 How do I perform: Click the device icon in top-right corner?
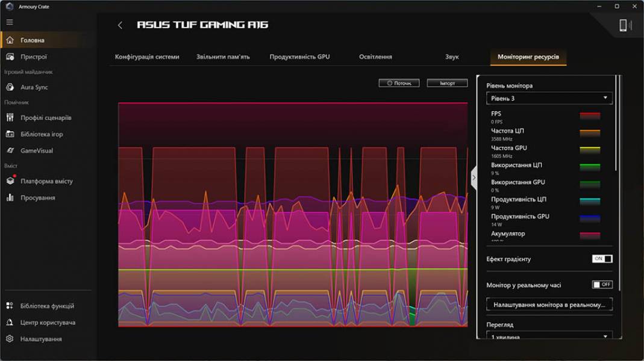625,25
